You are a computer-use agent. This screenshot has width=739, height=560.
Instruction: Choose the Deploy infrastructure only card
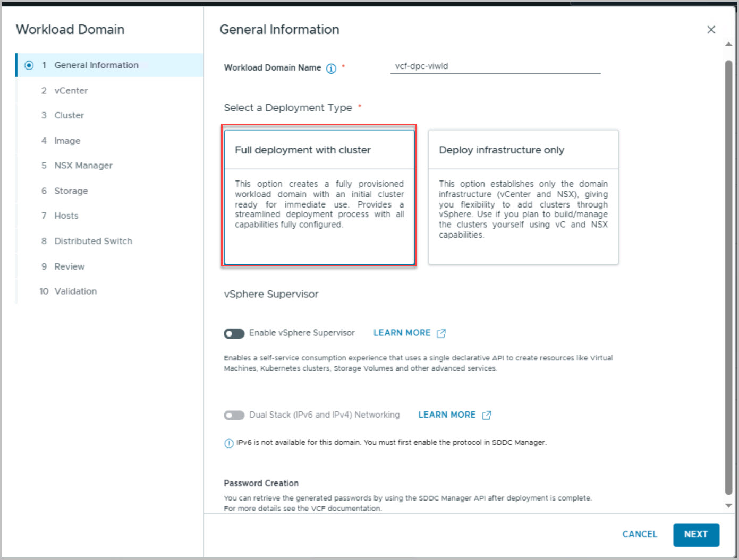pos(523,197)
